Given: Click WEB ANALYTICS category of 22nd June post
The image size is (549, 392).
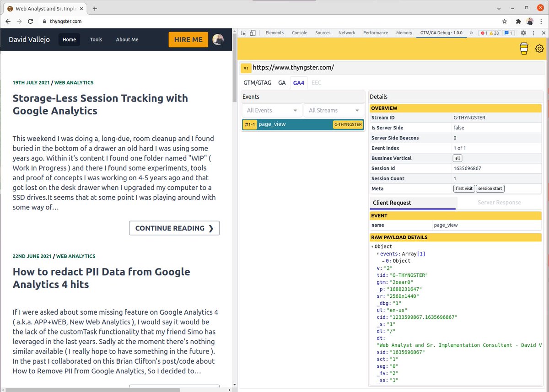Looking at the screenshot, I should click(x=75, y=256).
